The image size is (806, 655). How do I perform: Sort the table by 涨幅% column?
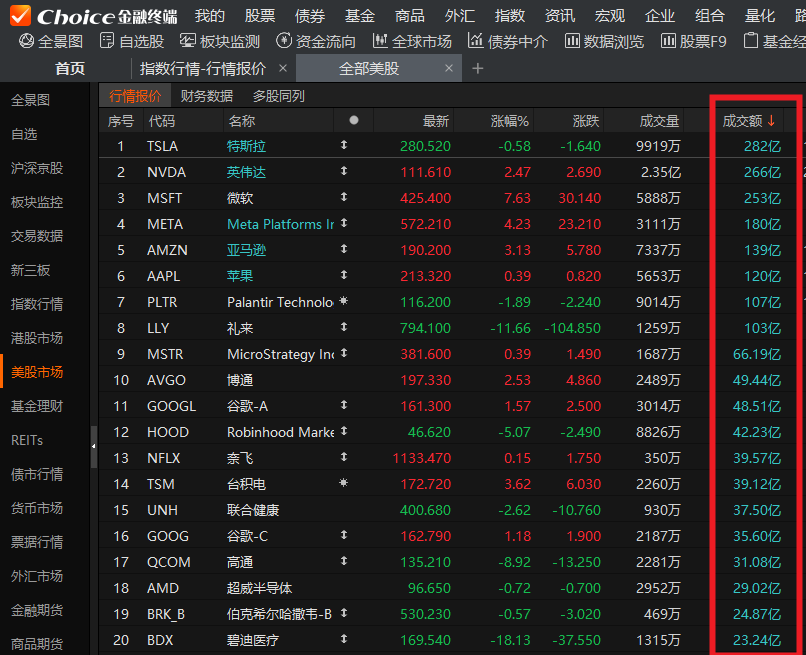509,121
